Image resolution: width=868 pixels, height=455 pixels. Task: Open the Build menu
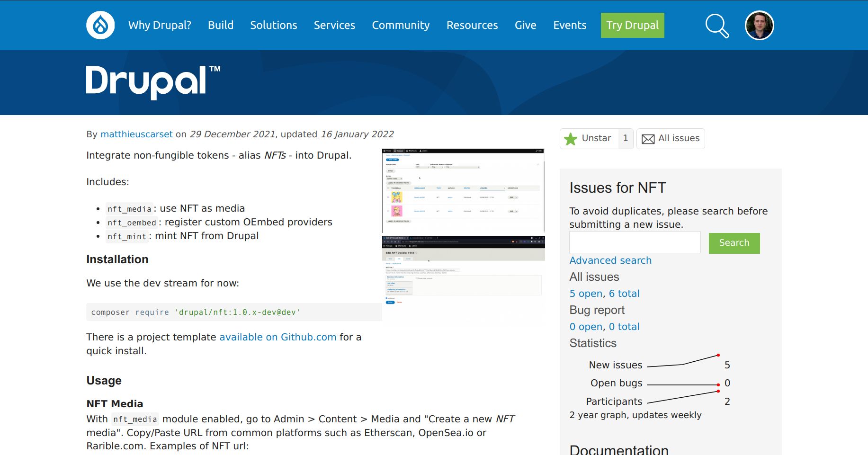tap(221, 25)
